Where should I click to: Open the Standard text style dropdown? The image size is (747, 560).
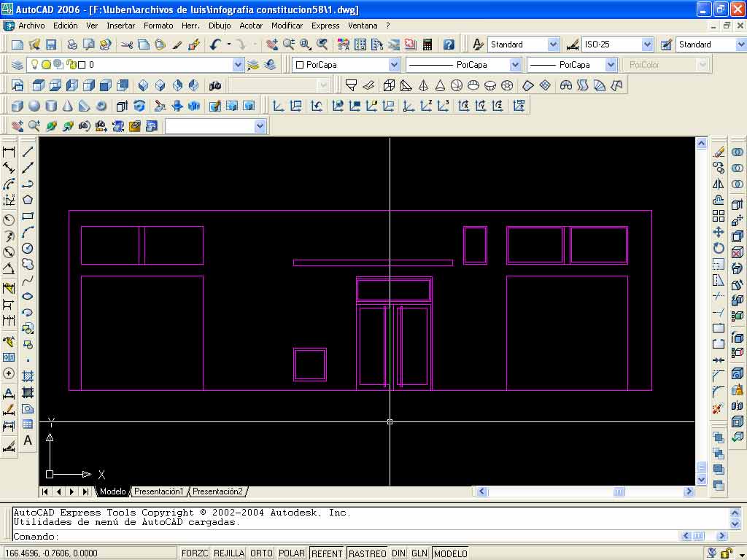[x=553, y=44]
